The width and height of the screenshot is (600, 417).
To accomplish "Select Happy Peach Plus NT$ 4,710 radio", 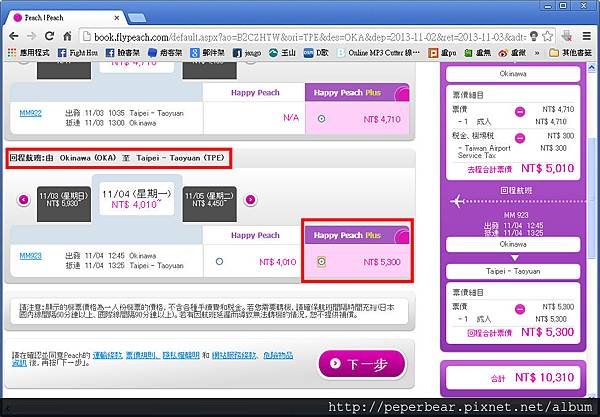I will tap(322, 119).
